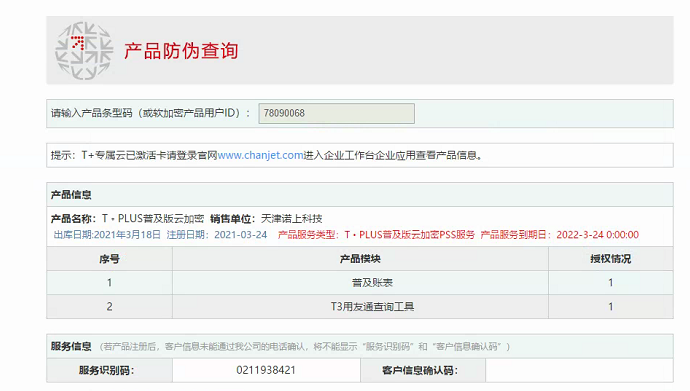The height and width of the screenshot is (391, 690).
Task: Click the registration date 2021-03-24
Action: click(x=240, y=235)
